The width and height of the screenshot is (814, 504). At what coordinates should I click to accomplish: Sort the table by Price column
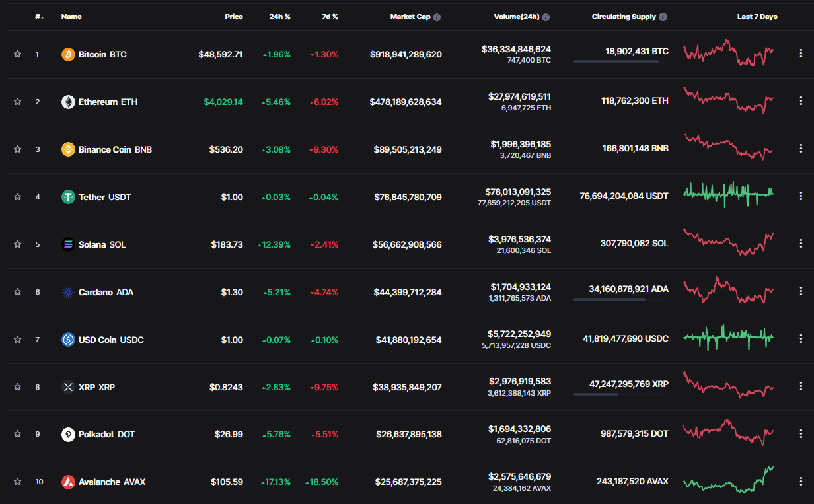(x=234, y=17)
